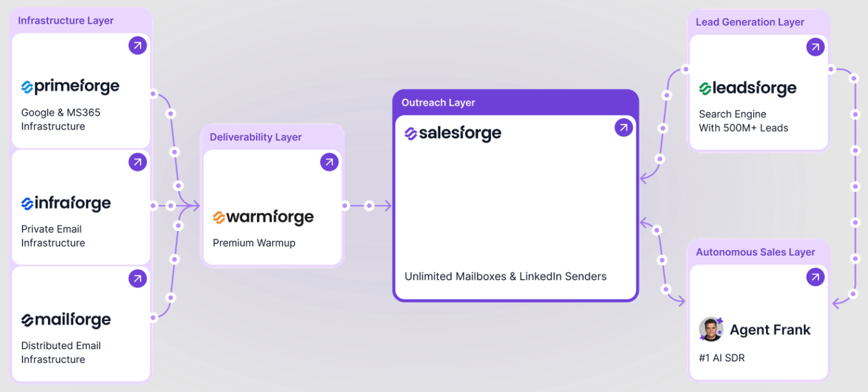Screen dimensions: 868x392
Task: Click Agent Frank's avatar photo
Action: [711, 329]
